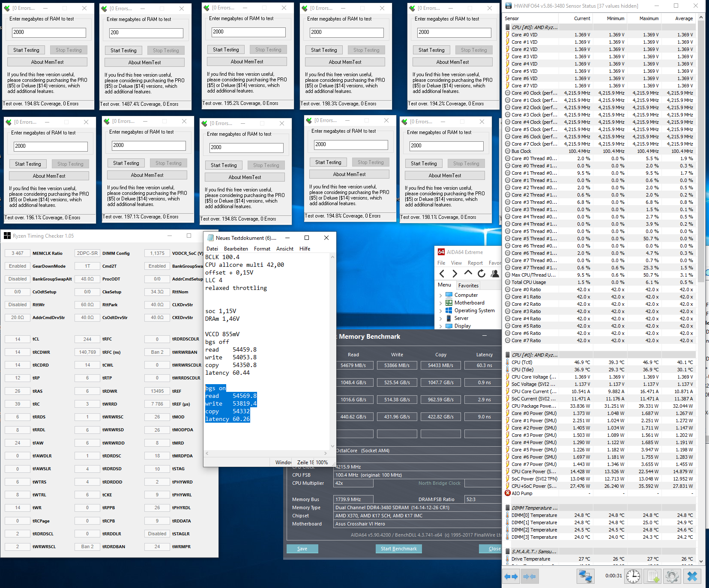Click the DIMM Temperature group chip icon
This screenshot has height=588, width=709.
click(x=508, y=508)
